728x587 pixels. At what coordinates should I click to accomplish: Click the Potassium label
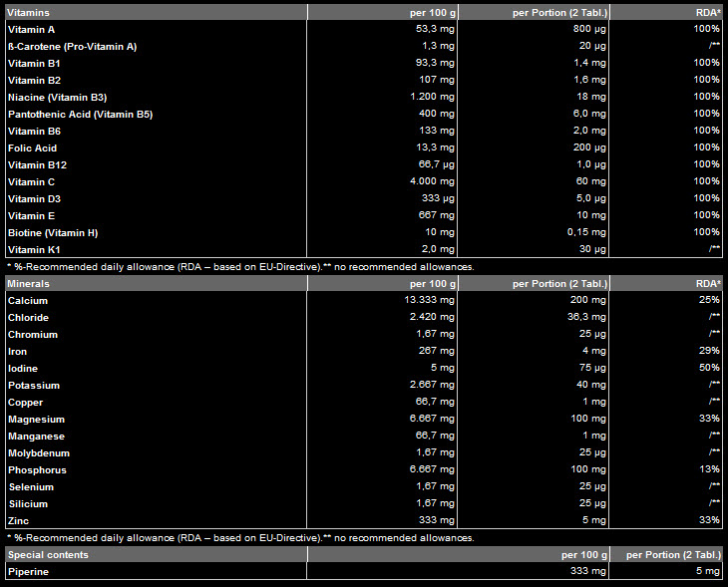[x=34, y=386]
